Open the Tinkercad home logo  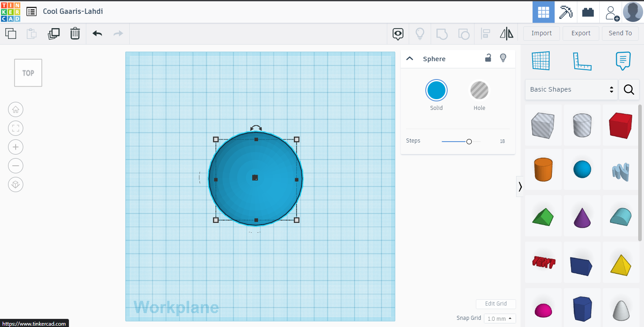10,12
